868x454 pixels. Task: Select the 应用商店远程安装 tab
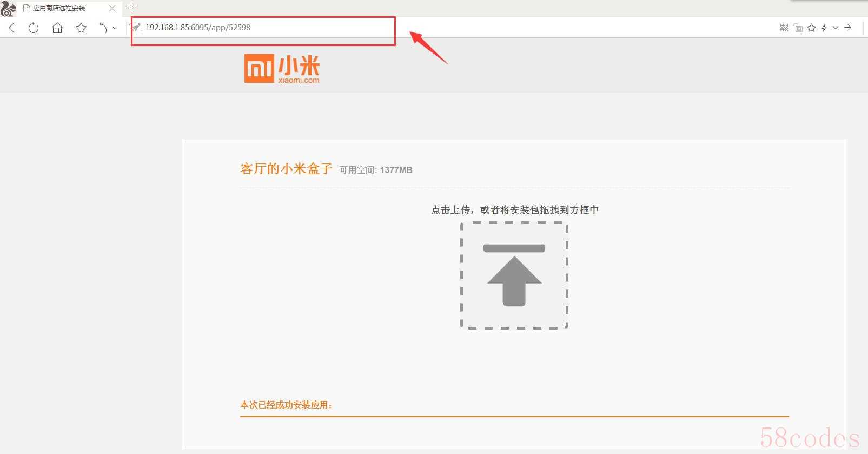coord(59,8)
